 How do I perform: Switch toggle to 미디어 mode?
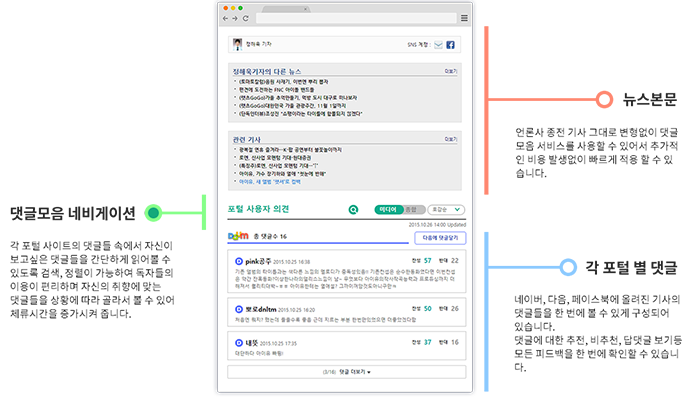pos(389,210)
